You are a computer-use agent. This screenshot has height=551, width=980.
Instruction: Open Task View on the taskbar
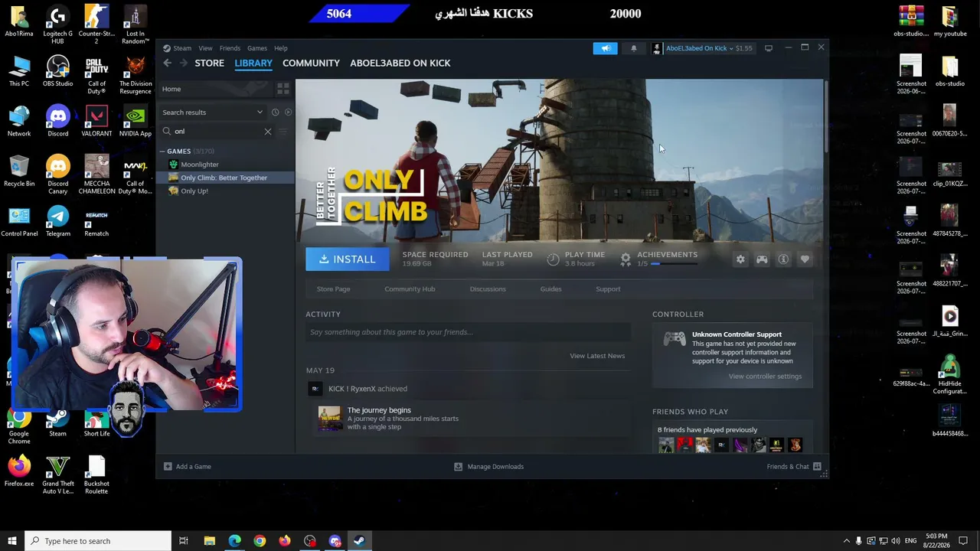tap(184, 541)
